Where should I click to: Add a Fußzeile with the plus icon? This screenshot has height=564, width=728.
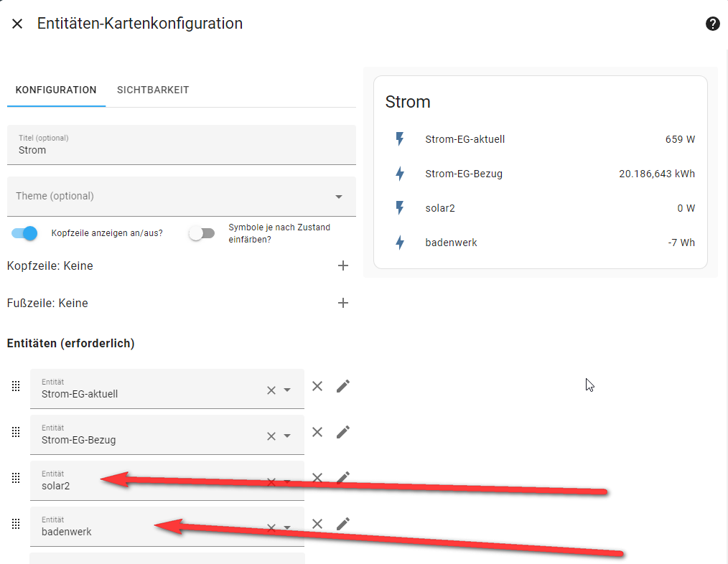[342, 303]
